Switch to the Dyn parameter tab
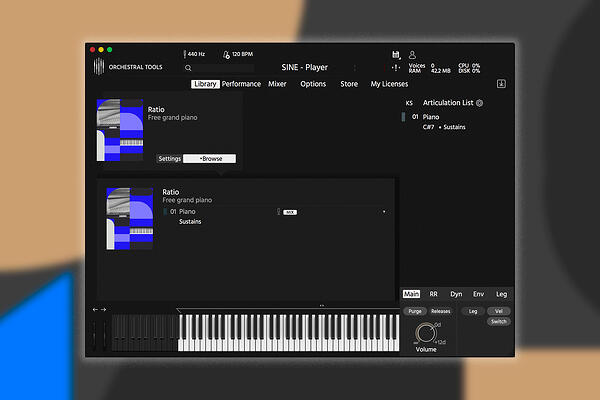Screen dimensions: 600x400 (x=456, y=294)
